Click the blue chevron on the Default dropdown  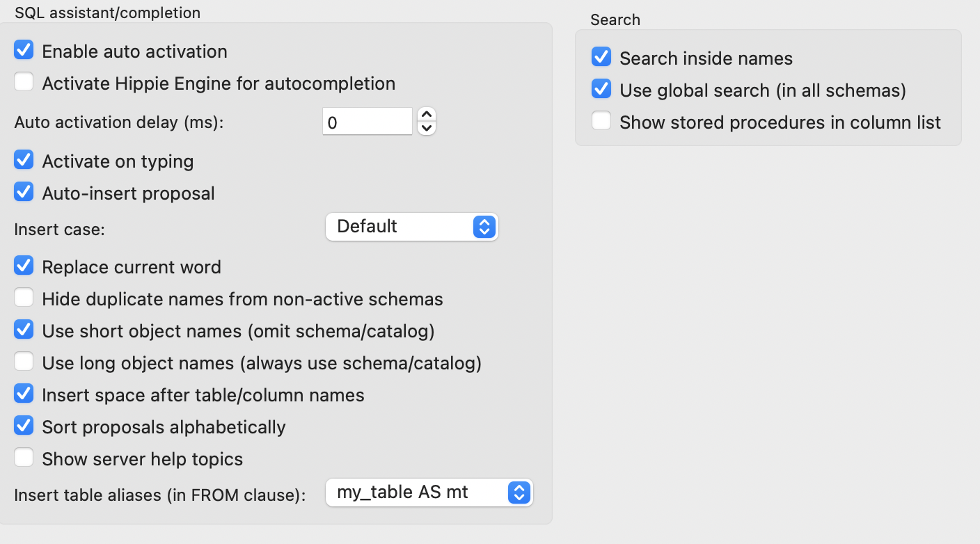pos(484,226)
